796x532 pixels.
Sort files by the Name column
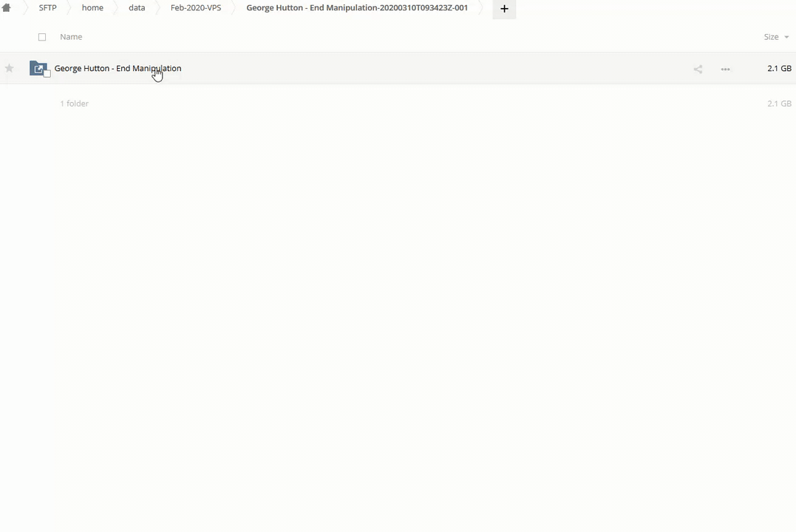pos(71,37)
